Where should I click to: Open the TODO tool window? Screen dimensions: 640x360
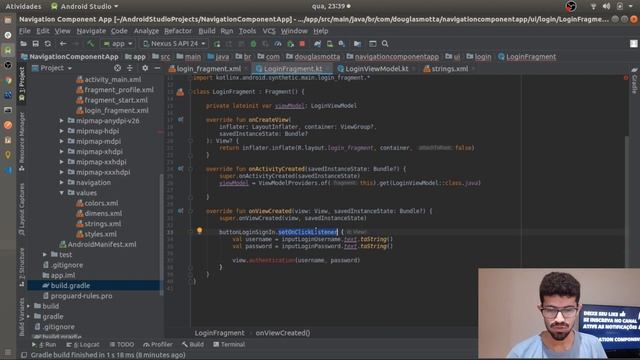click(x=122, y=345)
